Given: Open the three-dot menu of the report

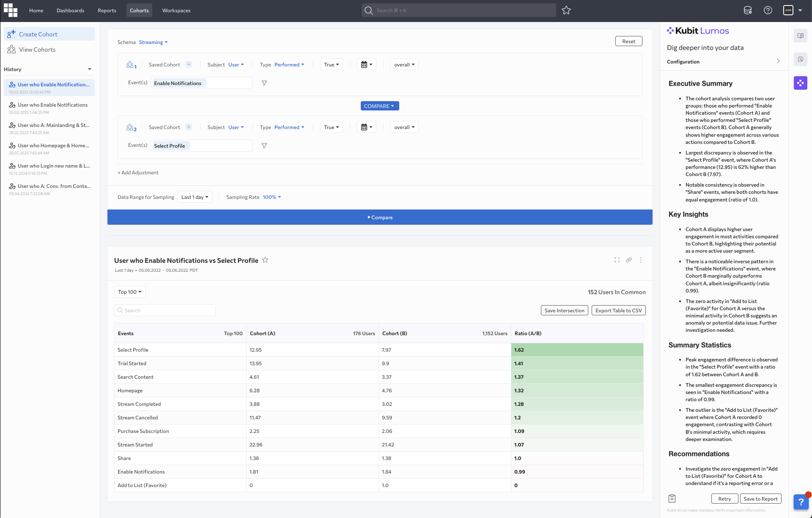Looking at the screenshot, I should click(x=641, y=260).
